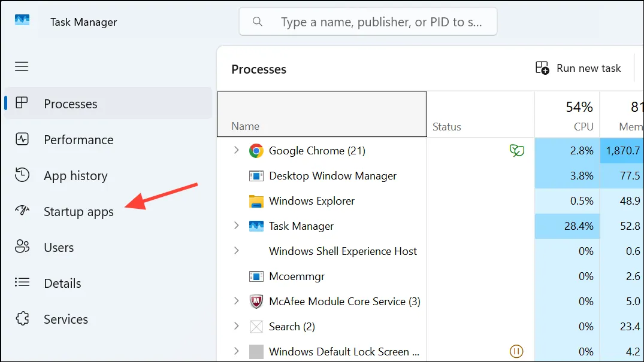This screenshot has height=362, width=644.
Task: Expand the Search (2) process group
Action: [x=236, y=326]
